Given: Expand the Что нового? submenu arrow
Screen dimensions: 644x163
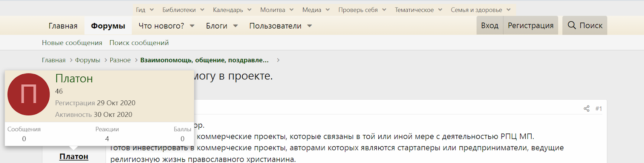Looking at the screenshot, I should click(x=192, y=26).
